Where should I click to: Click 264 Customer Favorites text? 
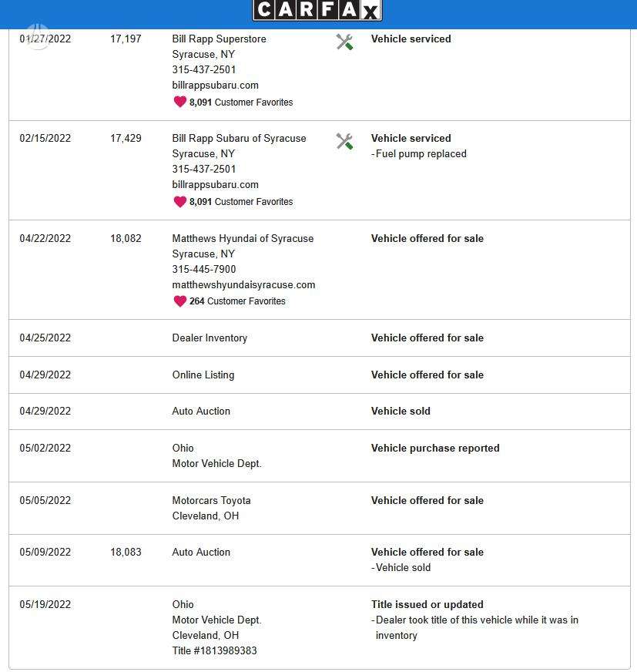[x=237, y=301]
